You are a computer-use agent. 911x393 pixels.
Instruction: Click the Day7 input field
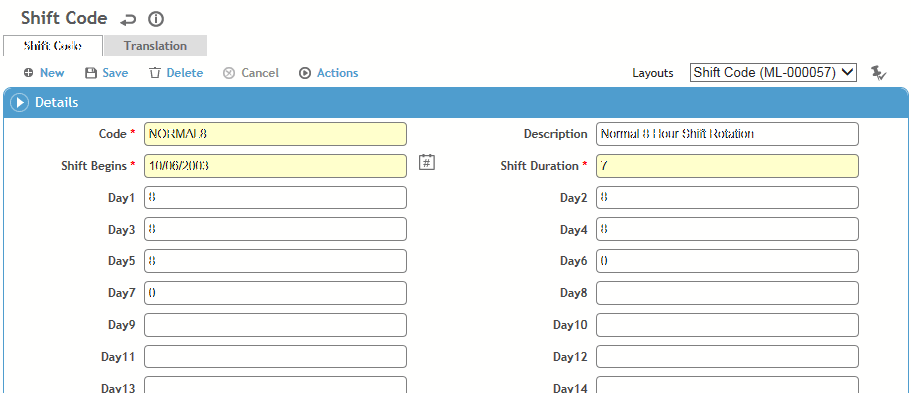tap(275, 293)
